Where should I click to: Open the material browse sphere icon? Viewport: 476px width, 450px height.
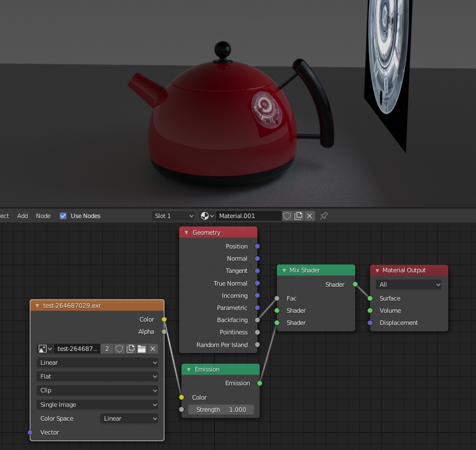pos(207,216)
